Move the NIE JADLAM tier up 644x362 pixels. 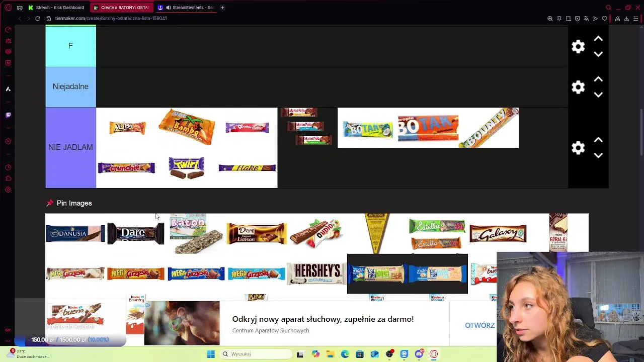(598, 140)
